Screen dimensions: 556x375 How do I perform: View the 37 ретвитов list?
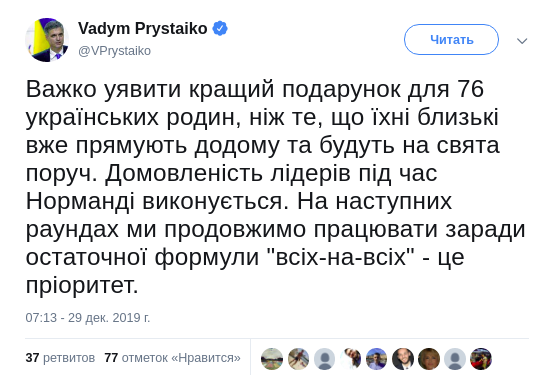(60, 358)
